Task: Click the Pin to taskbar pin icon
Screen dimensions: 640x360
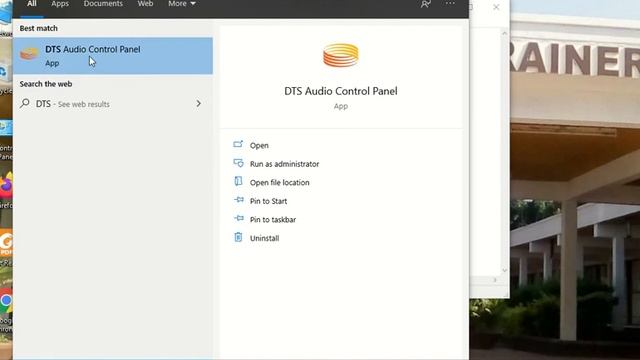Action: pyautogui.click(x=239, y=218)
